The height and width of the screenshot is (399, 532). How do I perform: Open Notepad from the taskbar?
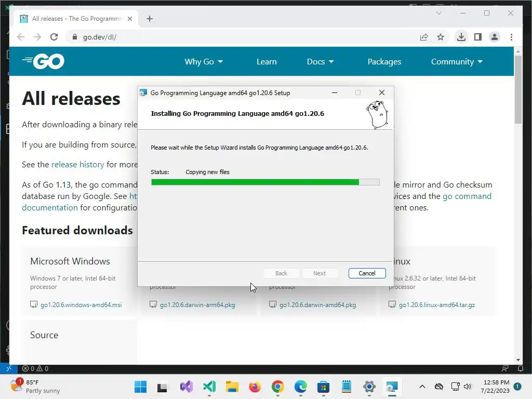point(347,387)
